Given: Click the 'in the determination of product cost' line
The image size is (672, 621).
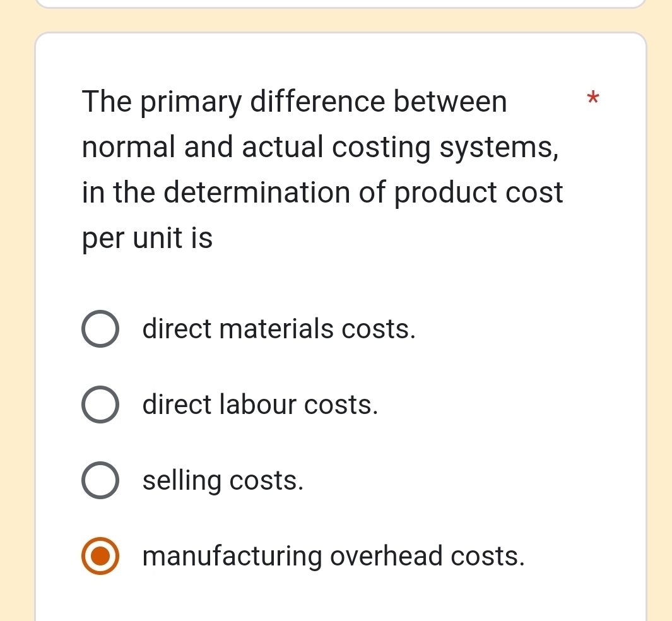Looking at the screenshot, I should point(322,193).
